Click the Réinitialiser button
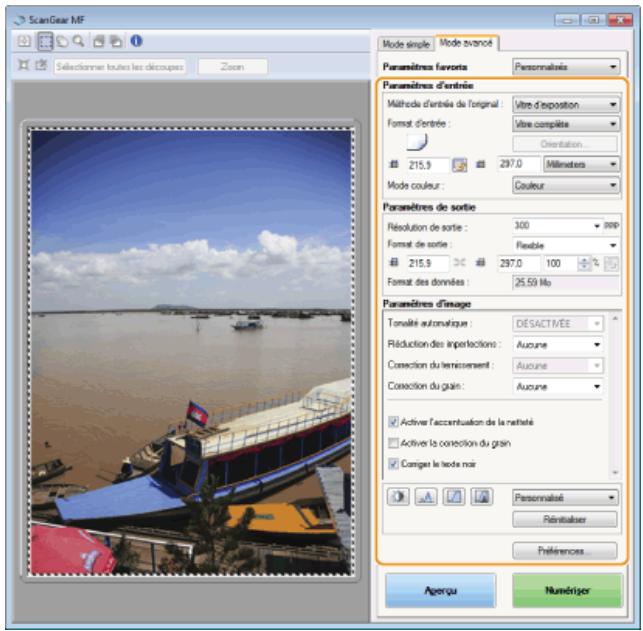The height and width of the screenshot is (631, 643). [x=565, y=519]
